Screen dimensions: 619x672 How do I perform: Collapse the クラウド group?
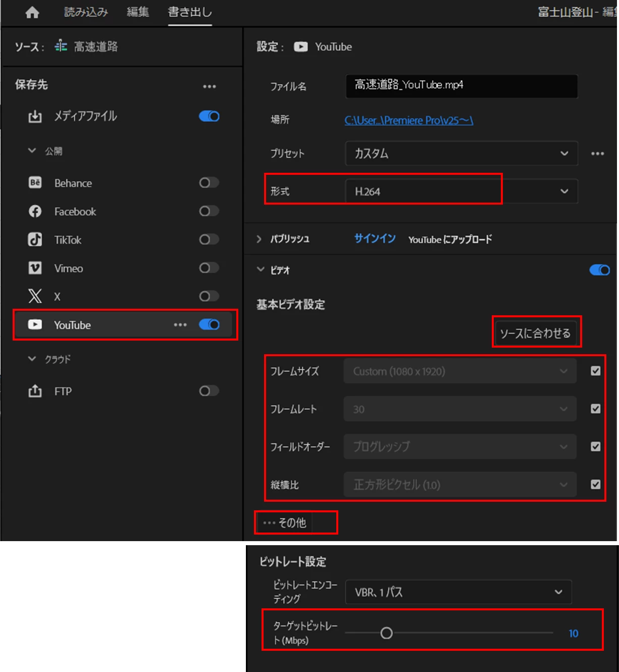tap(32, 359)
